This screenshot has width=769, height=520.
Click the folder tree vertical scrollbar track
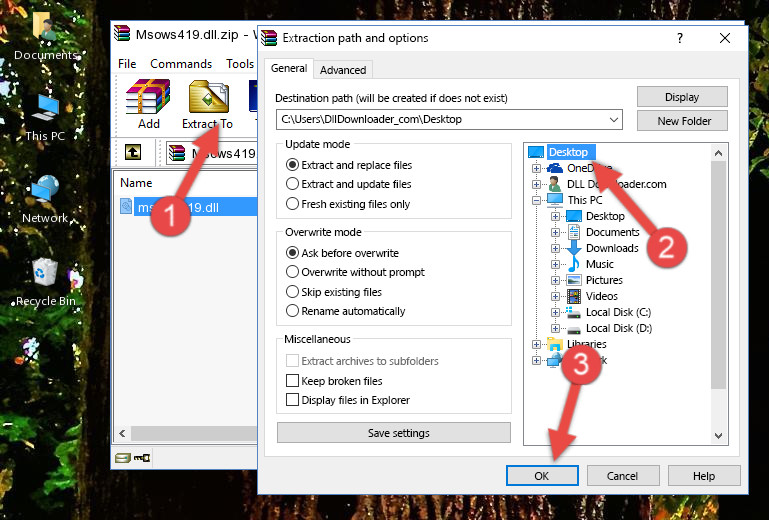pyautogui.click(x=718, y=294)
